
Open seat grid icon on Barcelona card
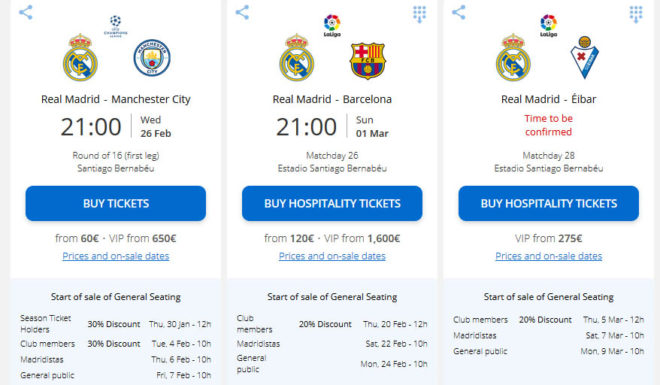(x=420, y=14)
